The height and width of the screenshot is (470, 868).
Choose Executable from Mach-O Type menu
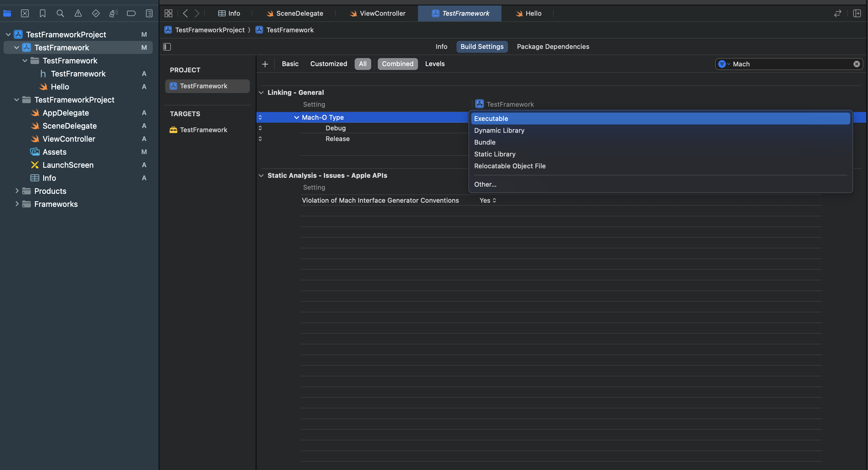click(660, 119)
